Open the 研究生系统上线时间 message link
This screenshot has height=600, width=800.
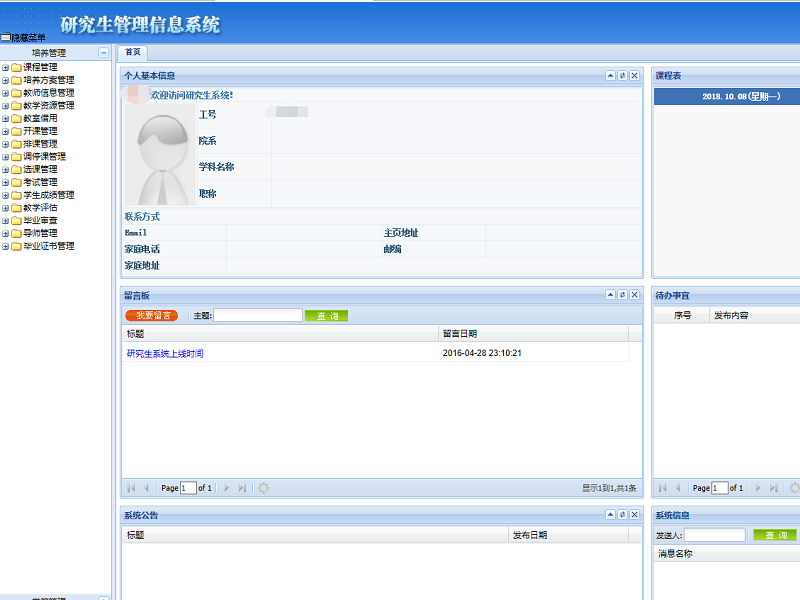pyautogui.click(x=165, y=353)
